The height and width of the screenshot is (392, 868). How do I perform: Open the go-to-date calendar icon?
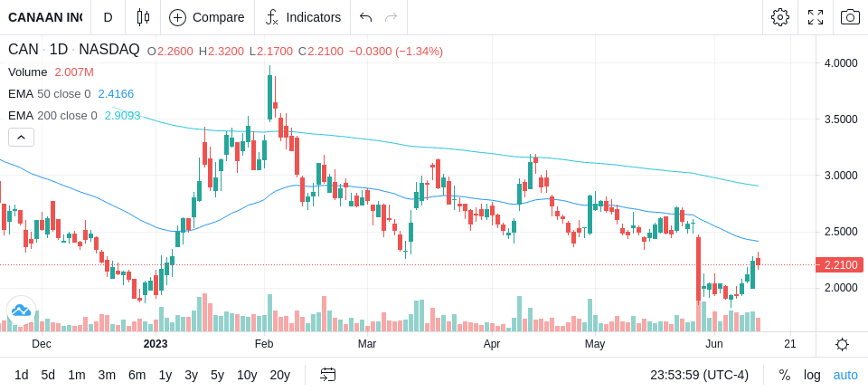coord(327,376)
